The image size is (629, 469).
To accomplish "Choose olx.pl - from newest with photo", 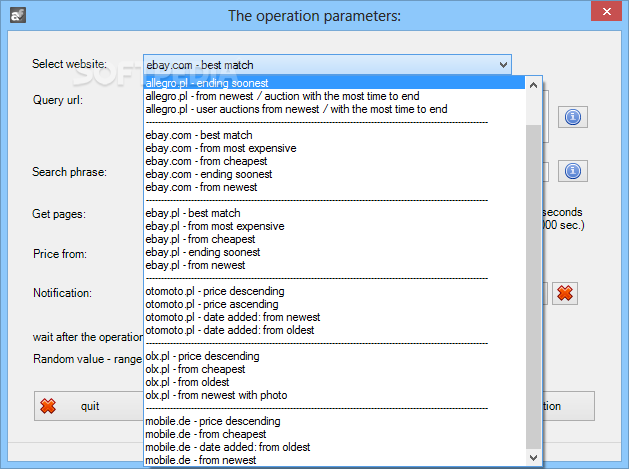I will [x=334, y=395].
